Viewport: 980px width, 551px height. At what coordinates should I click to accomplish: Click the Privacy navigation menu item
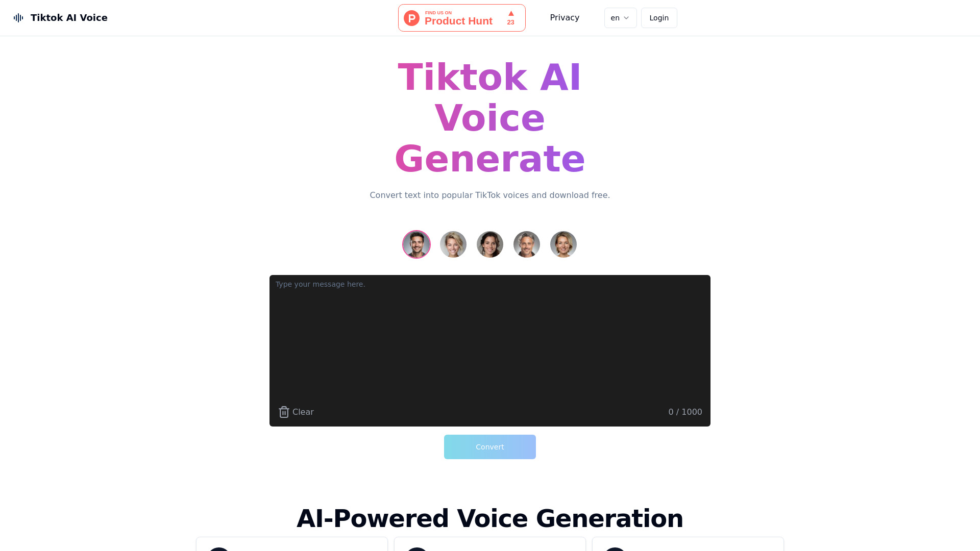coord(565,17)
